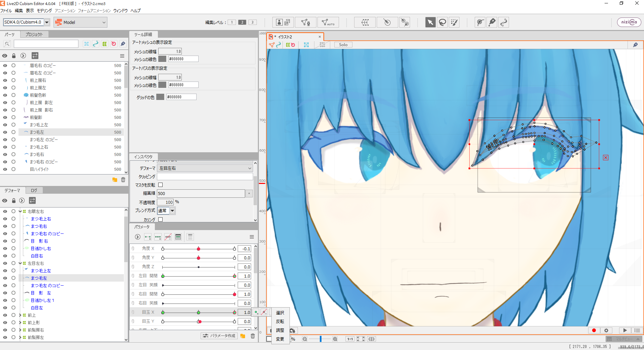Image resolution: width=644 pixels, height=350 pixels.
Task: Open the parameter settings icon
Action: [178, 237]
